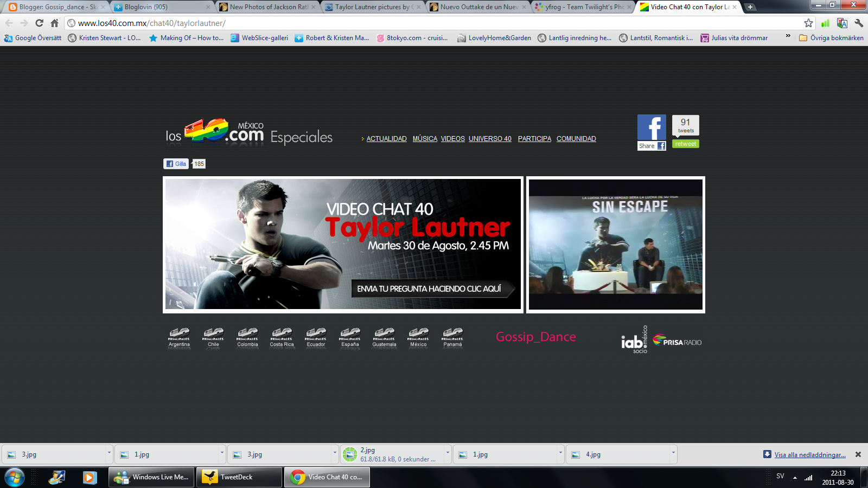Click the Facebook Gilla like button
Screen dimensions: 868x488
(x=176, y=164)
